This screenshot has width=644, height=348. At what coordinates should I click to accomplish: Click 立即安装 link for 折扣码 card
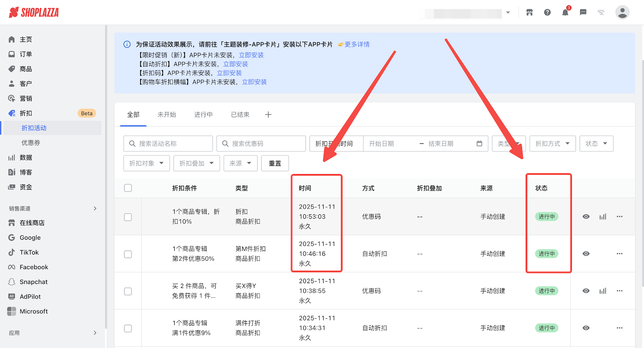[229, 73]
